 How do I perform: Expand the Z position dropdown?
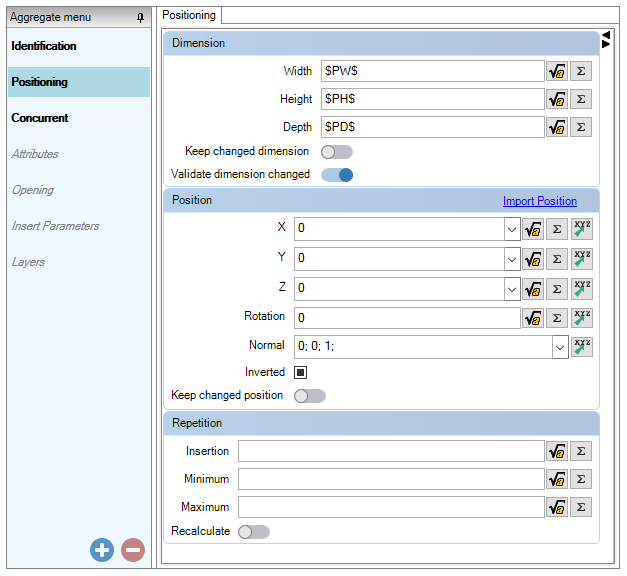click(512, 289)
